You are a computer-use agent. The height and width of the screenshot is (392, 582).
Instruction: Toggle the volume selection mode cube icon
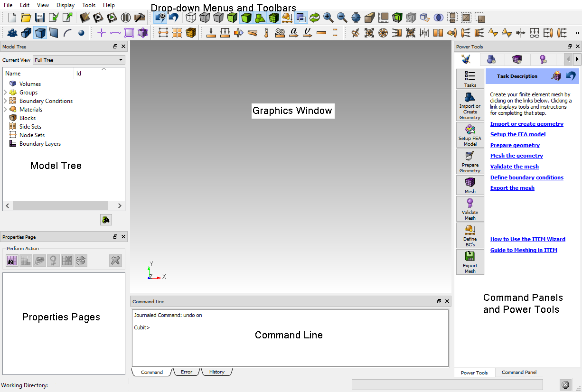coord(40,33)
